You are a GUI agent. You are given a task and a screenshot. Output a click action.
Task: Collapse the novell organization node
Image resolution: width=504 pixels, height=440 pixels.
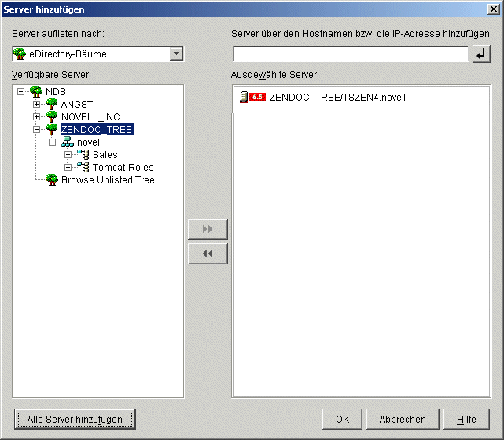coord(53,142)
